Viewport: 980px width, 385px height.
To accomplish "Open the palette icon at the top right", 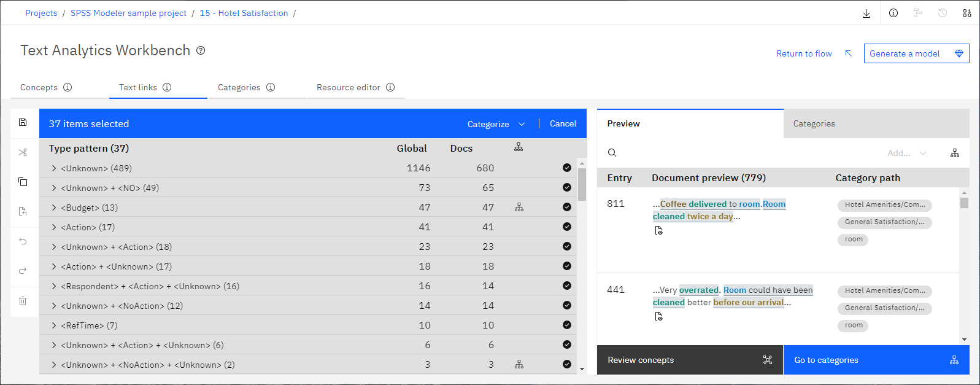I will pyautogui.click(x=967, y=13).
